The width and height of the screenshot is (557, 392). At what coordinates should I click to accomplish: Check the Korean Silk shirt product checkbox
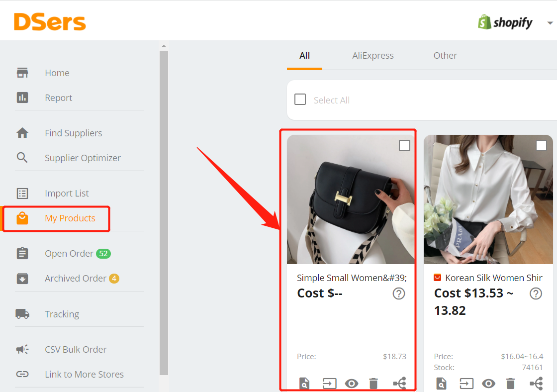pos(541,145)
